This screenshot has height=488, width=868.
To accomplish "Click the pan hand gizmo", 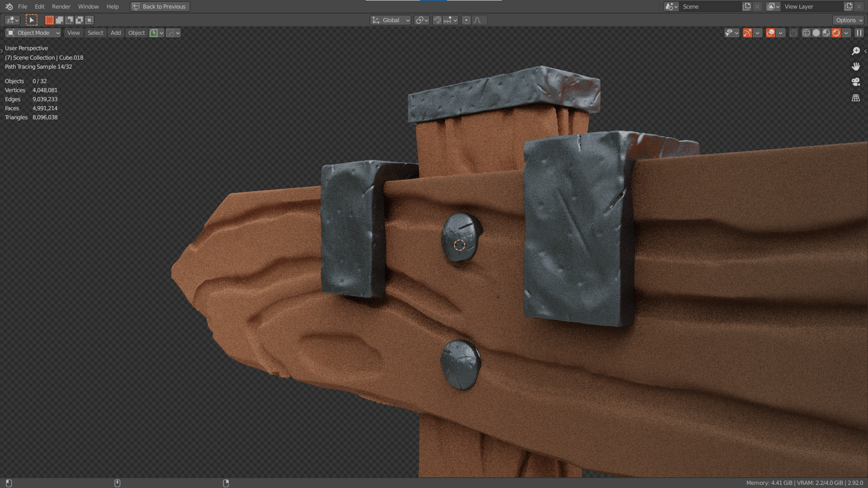I will coord(856,67).
